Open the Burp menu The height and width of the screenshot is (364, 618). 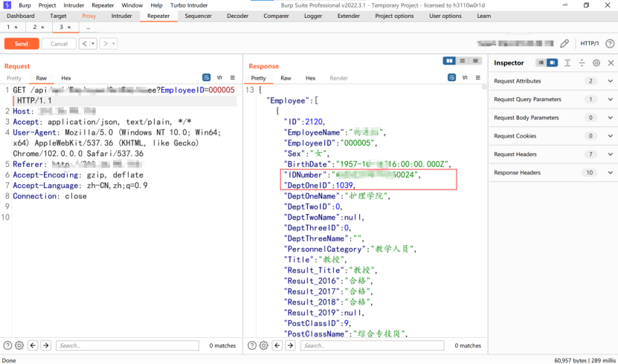pos(25,5)
